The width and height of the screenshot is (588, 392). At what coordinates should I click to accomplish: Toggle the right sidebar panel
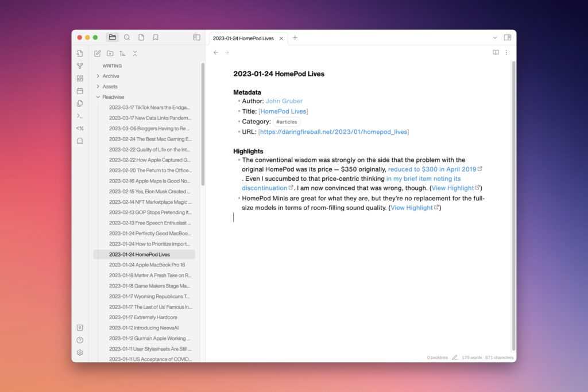pos(508,37)
